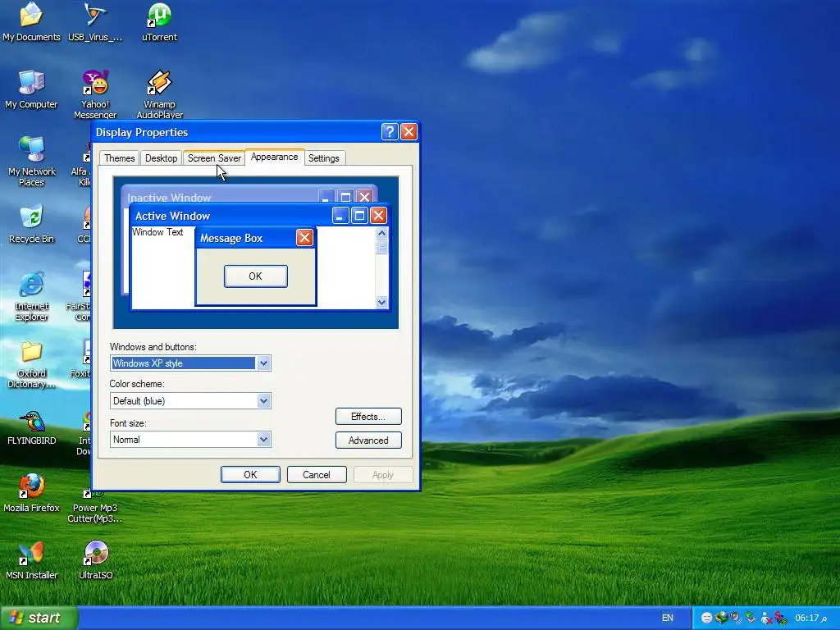Viewport: 840px width, 630px height.
Task: Click the Safely Remove Hardware tray icon
Action: click(x=751, y=619)
